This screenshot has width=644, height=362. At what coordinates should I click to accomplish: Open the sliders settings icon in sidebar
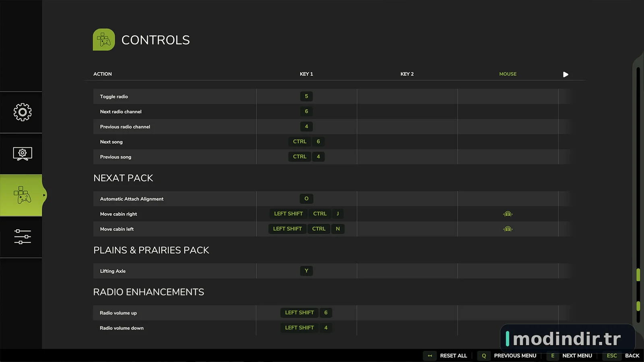click(x=23, y=237)
